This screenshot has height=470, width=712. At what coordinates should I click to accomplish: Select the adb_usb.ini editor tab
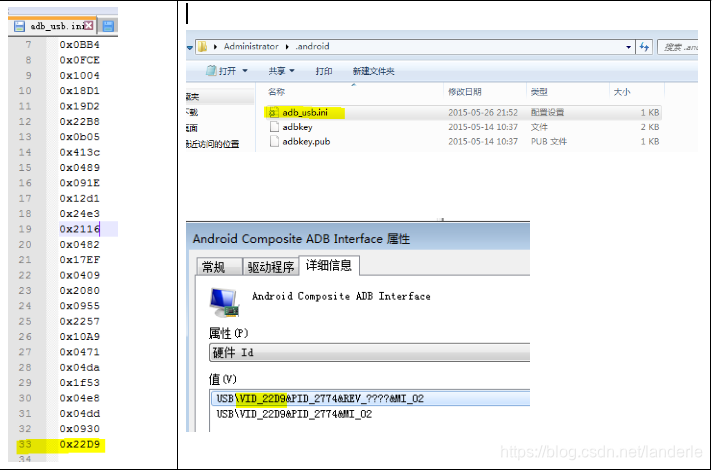pyautogui.click(x=53, y=26)
